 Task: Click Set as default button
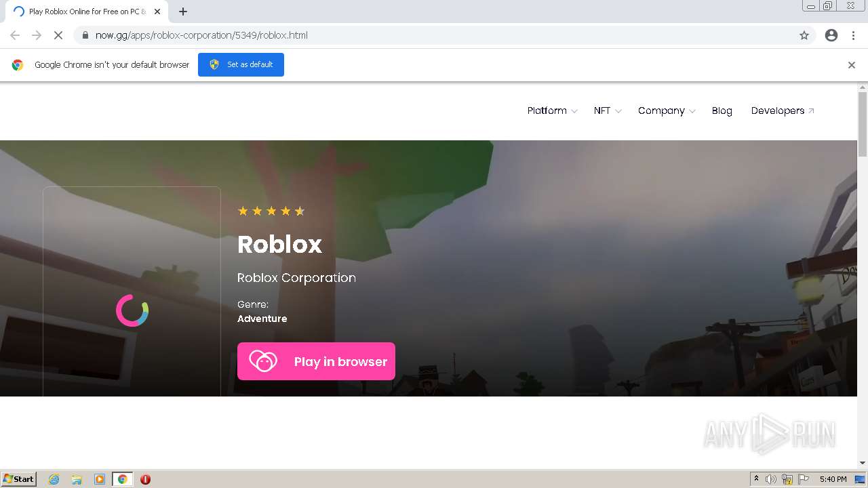tap(241, 64)
